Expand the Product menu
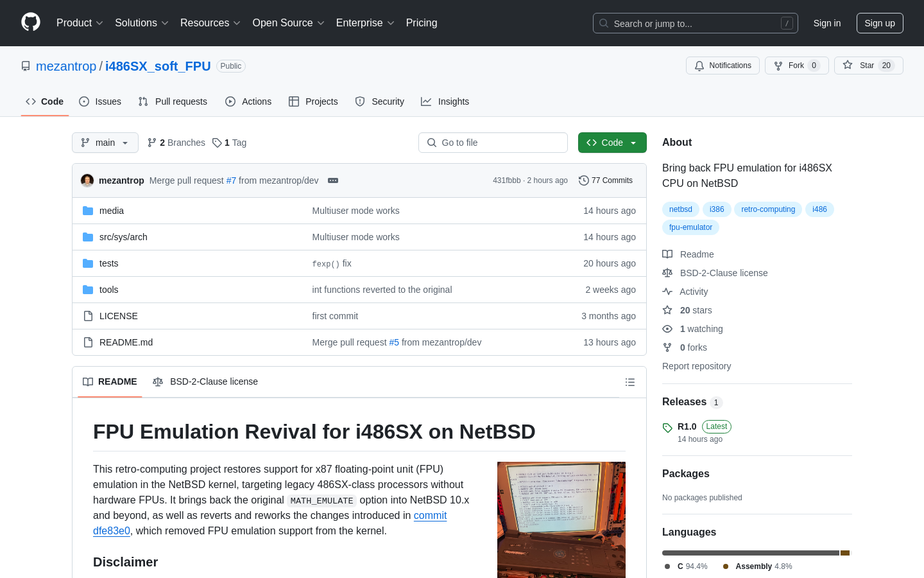924x578 pixels. (80, 23)
